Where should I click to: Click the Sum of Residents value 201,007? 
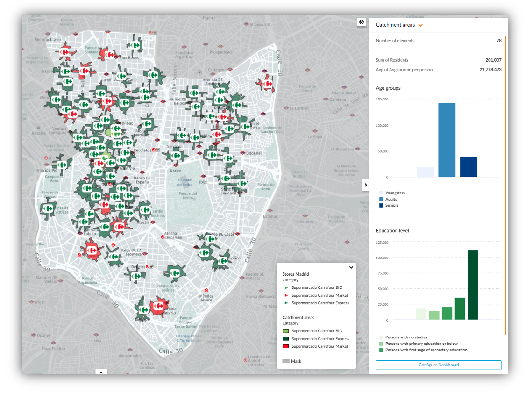(493, 60)
